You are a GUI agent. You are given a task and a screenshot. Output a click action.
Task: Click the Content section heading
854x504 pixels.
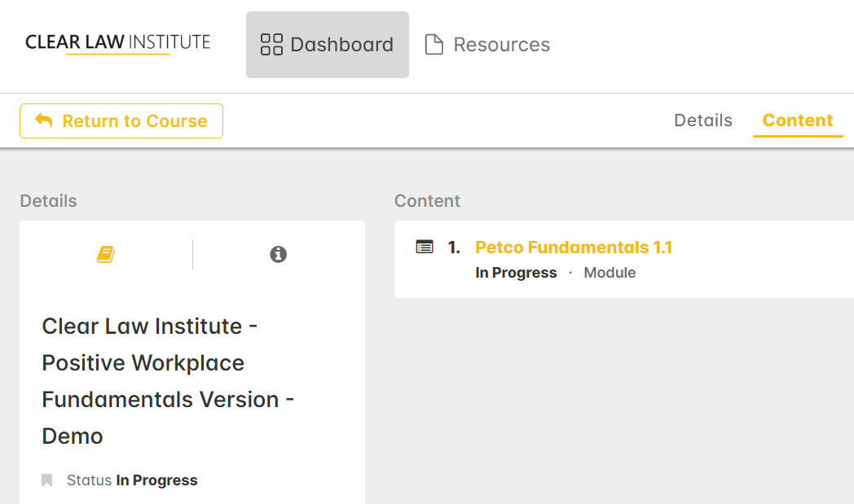[427, 201]
